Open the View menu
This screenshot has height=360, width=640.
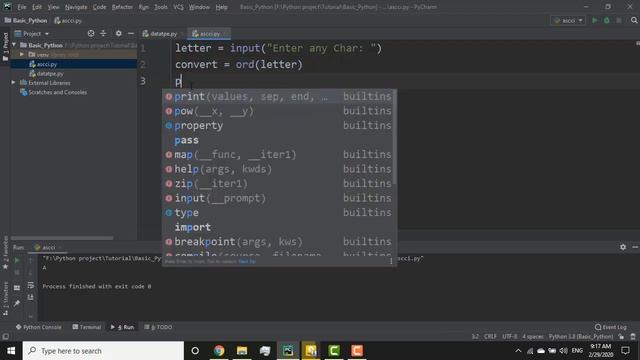53,7
